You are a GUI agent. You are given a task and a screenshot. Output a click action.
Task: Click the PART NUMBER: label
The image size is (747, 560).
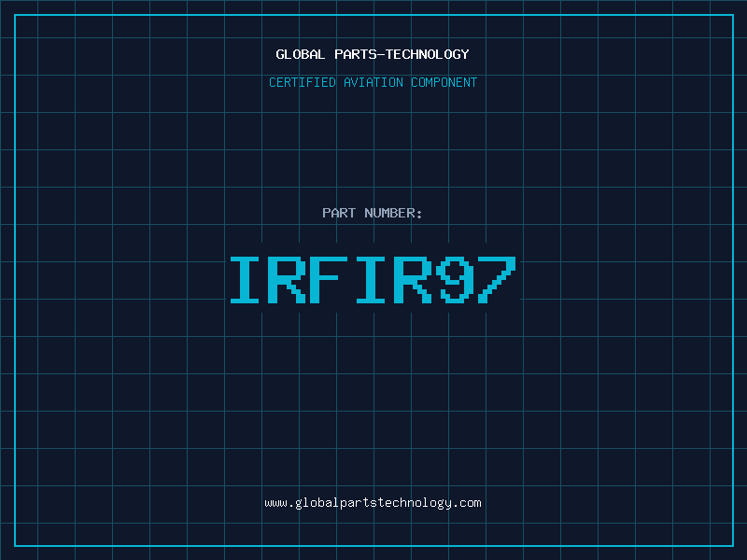373,213
